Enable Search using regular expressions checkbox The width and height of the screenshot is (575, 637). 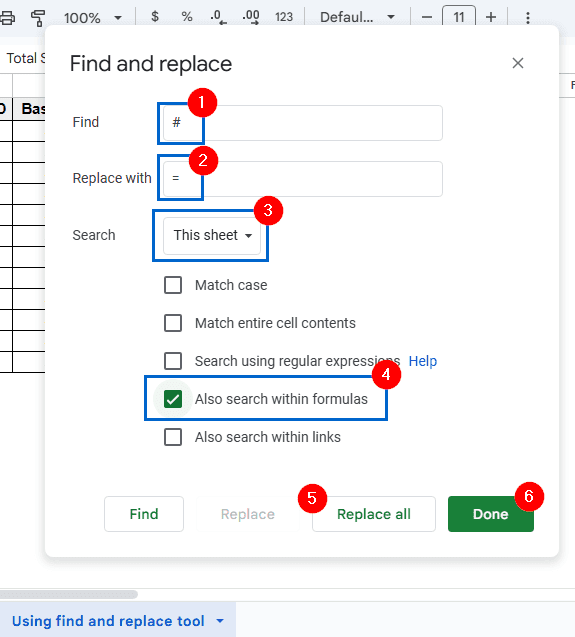[173, 361]
